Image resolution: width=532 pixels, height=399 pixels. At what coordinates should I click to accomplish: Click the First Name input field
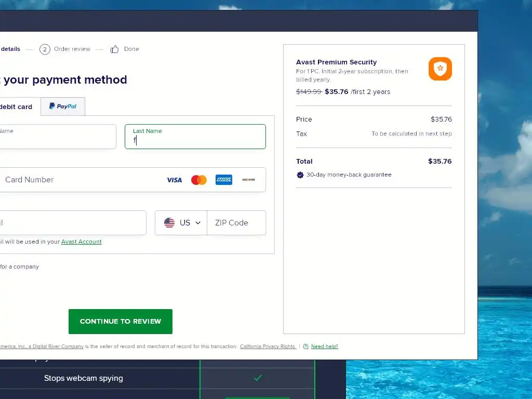coord(58,137)
